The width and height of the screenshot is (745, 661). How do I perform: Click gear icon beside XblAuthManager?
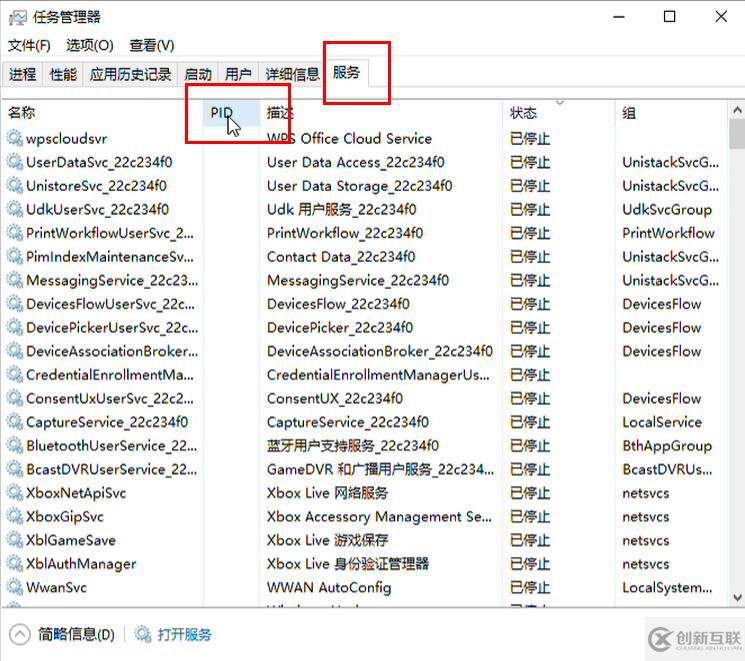pos(15,564)
